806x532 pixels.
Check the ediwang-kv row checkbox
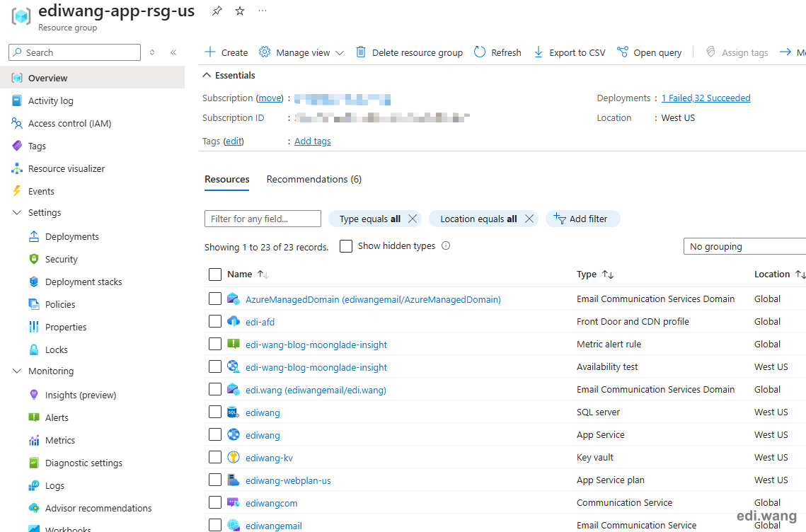[215, 457]
